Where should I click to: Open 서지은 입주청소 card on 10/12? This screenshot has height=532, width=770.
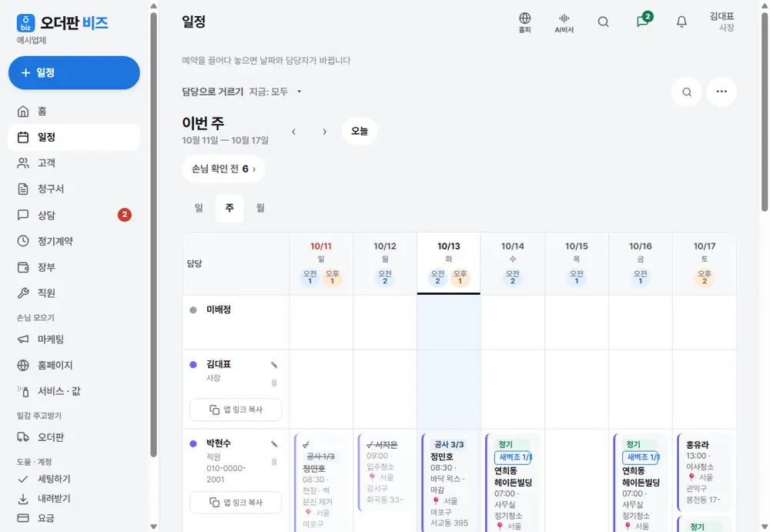(x=385, y=472)
